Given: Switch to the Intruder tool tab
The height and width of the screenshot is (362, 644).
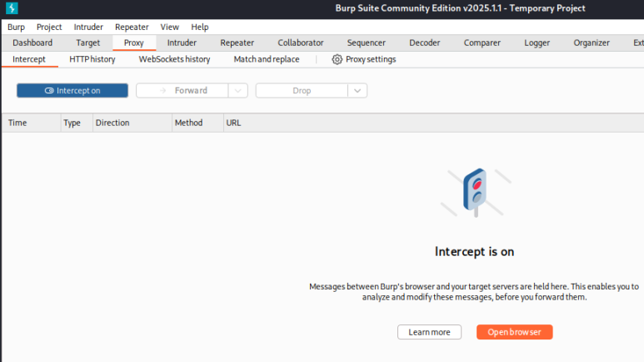Looking at the screenshot, I should tap(182, 43).
